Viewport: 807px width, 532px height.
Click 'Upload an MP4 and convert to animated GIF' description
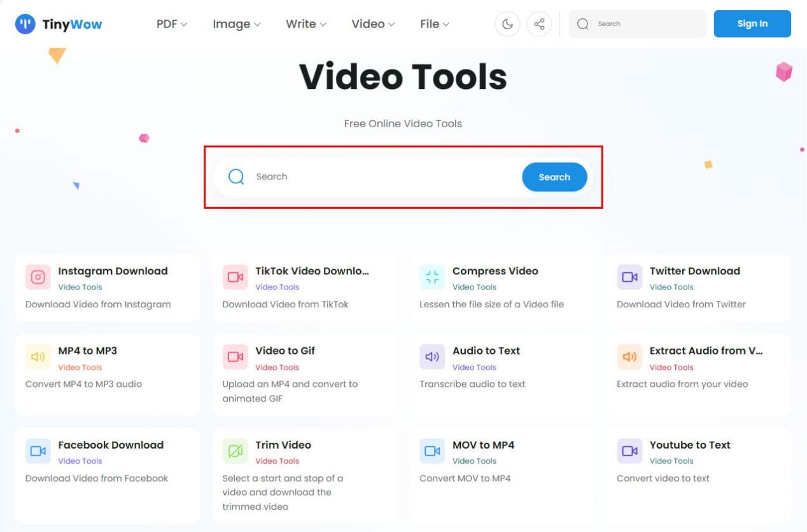click(290, 391)
